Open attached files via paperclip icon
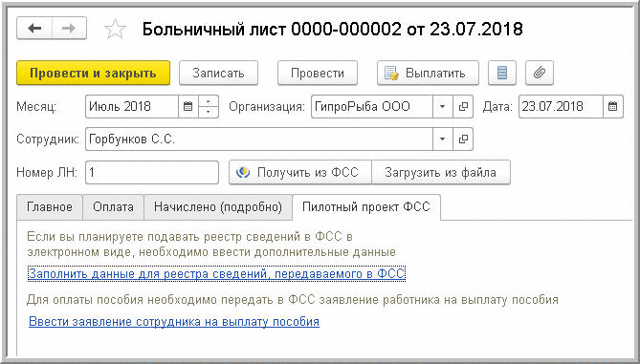The image size is (640, 364). click(x=540, y=73)
